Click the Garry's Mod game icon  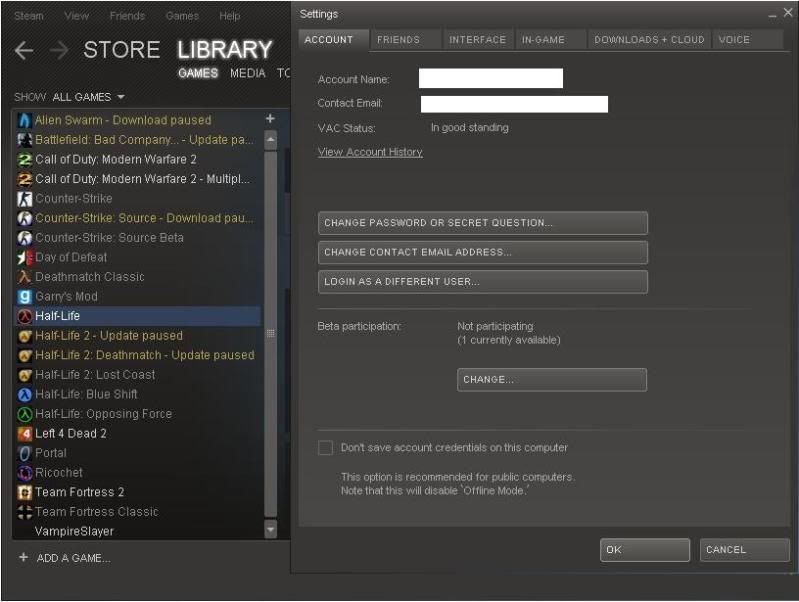(26, 296)
